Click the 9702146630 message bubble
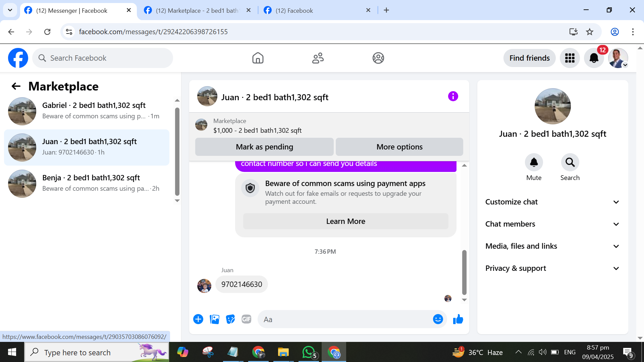This screenshot has width=644, height=362. tap(241, 284)
